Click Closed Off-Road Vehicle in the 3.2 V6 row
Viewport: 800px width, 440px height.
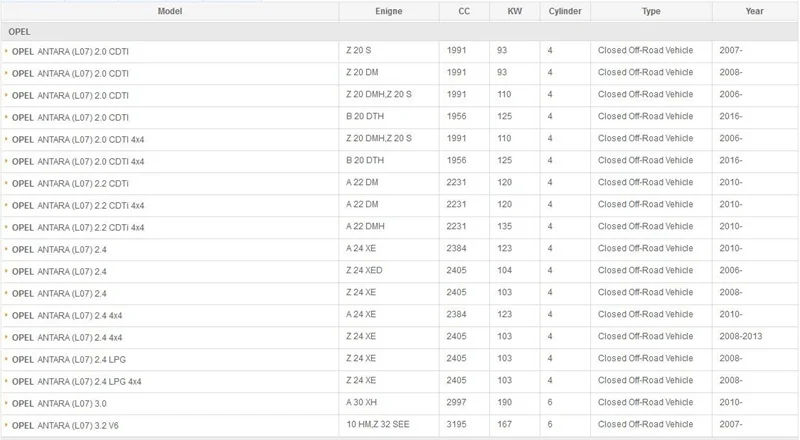pos(645,424)
